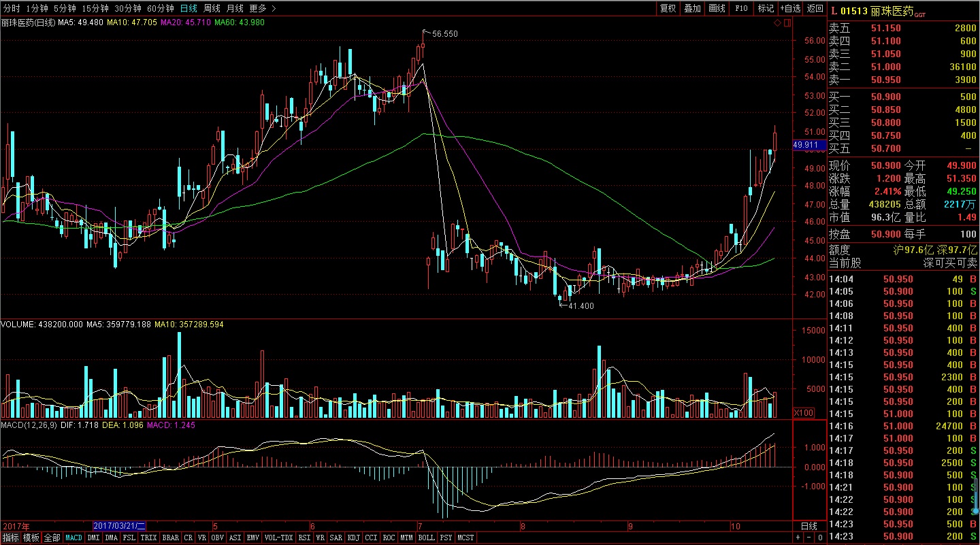Image resolution: width=980 pixels, height=545 pixels.
Task: Add stock to watchlist with +自选
Action: pos(789,8)
